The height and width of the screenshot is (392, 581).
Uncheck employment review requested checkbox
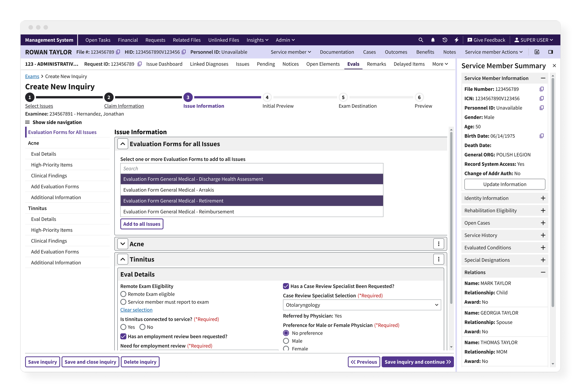click(x=123, y=336)
